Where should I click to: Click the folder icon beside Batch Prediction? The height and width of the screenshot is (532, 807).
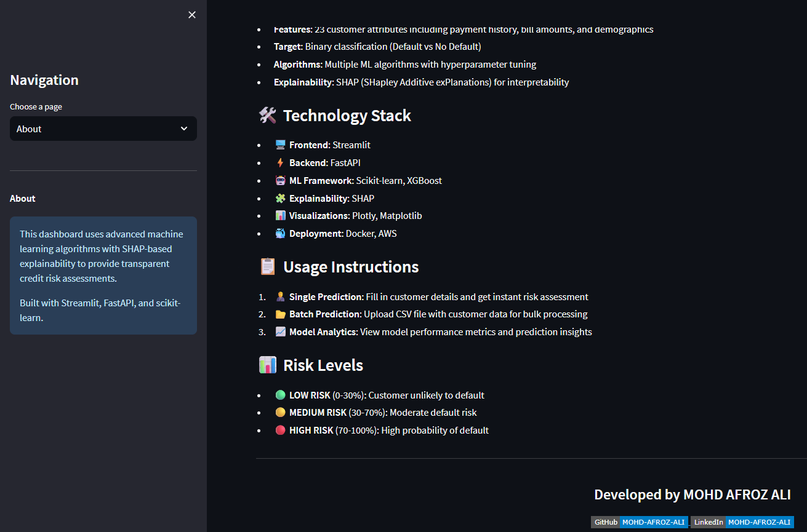pyautogui.click(x=281, y=314)
